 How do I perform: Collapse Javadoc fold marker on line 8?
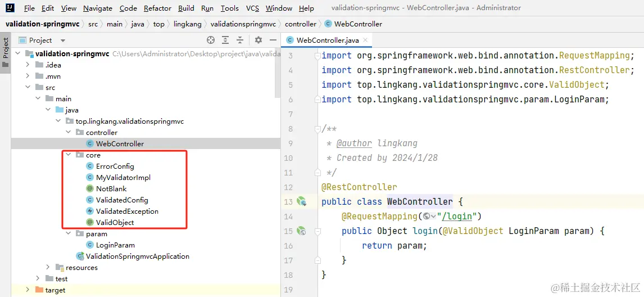click(317, 129)
